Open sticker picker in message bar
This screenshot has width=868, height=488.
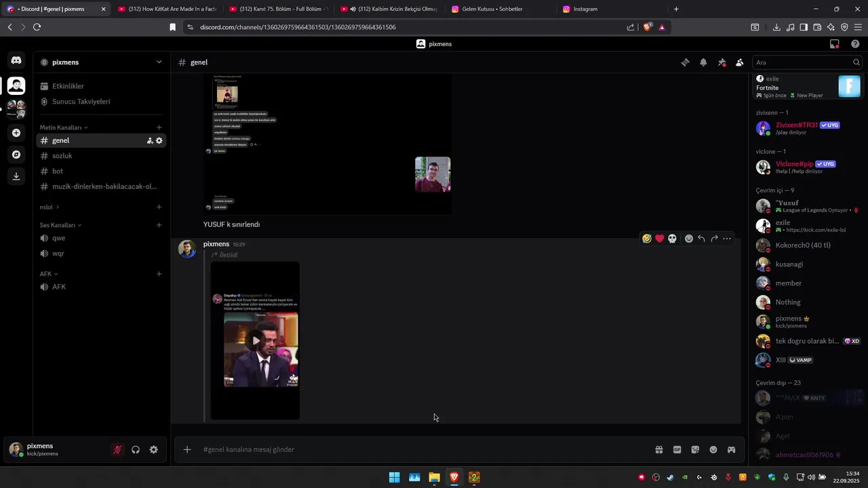pyautogui.click(x=695, y=449)
